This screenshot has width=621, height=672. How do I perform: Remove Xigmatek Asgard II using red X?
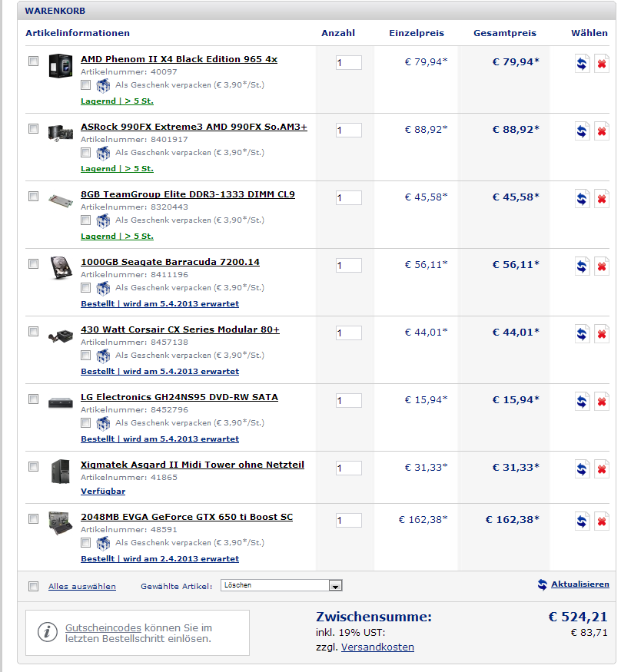(602, 468)
